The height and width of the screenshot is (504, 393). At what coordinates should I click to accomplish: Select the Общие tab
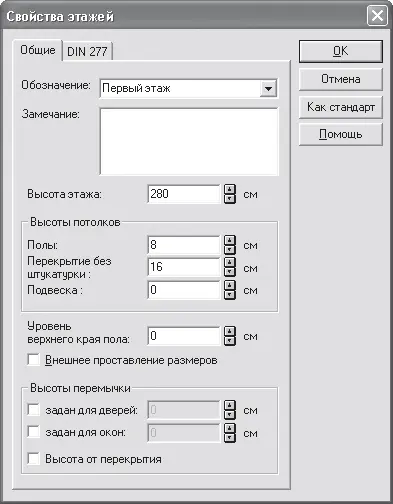(38, 50)
